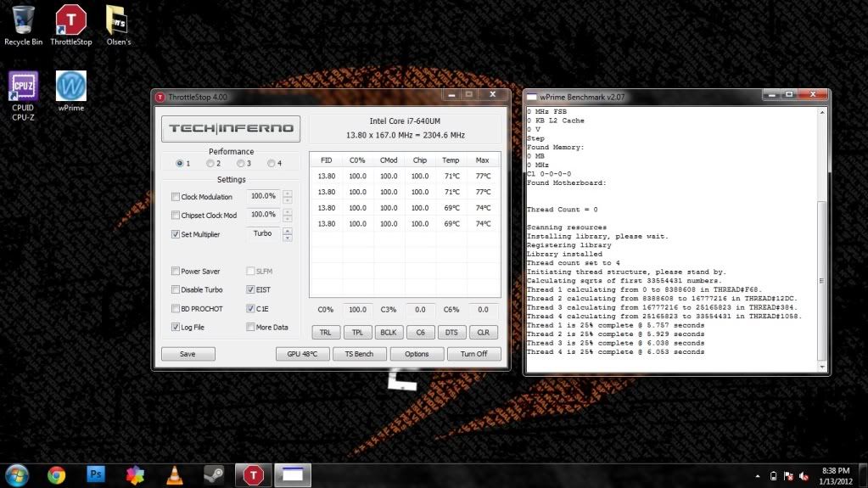Click the DTS button
868x488 pixels.
click(451, 333)
